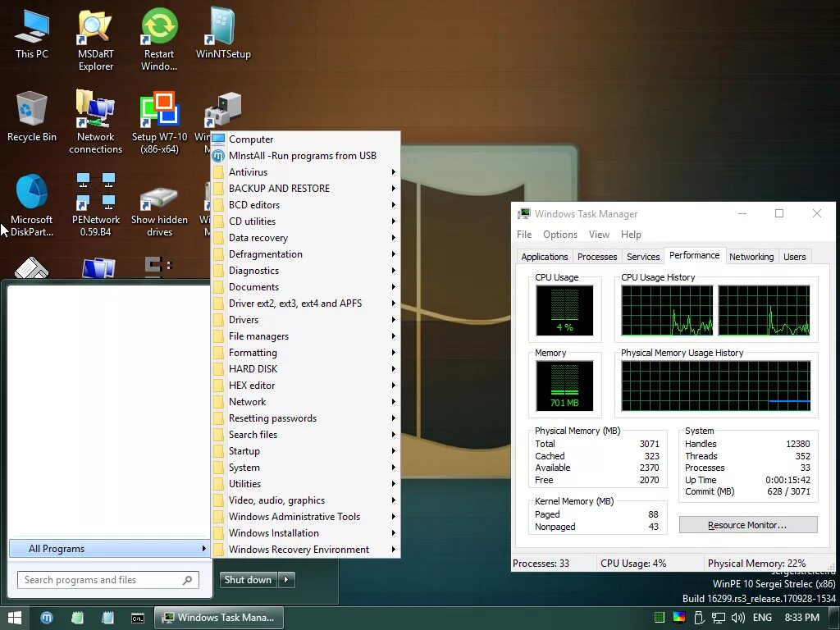The image size is (840, 630).
Task: Open Formatting folder entry
Action: click(305, 353)
